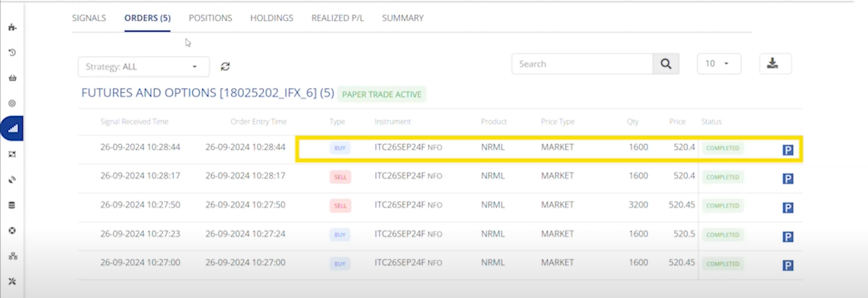This screenshot has width=868, height=298.
Task: Click the P icon of highlighted BUY order
Action: click(x=788, y=150)
